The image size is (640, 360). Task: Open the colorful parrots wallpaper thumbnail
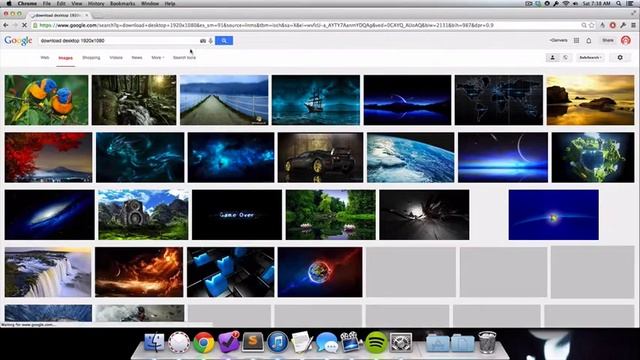coord(46,100)
